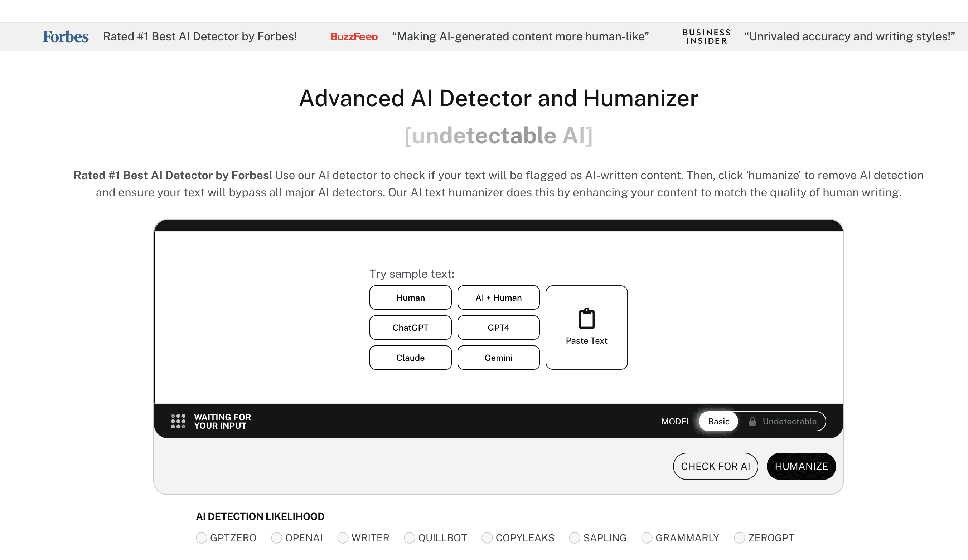Click the Paste Text clipboard icon
This screenshot has height=560, width=968.
[586, 319]
